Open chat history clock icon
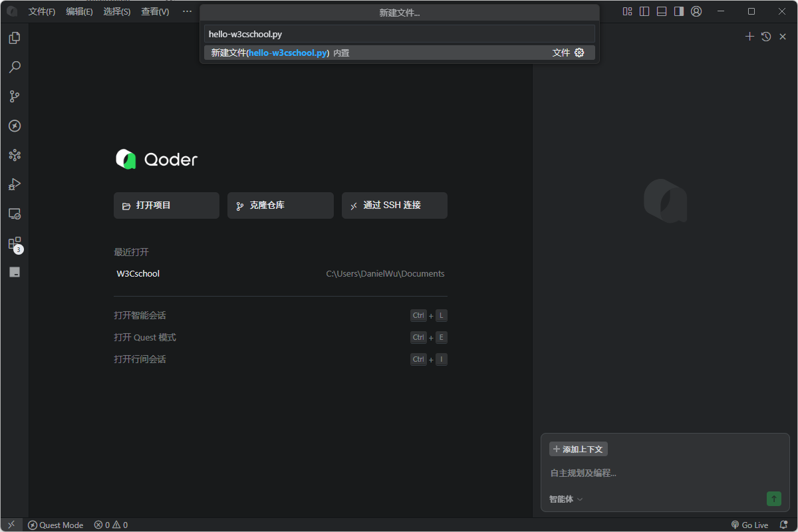The height and width of the screenshot is (532, 798). click(766, 37)
